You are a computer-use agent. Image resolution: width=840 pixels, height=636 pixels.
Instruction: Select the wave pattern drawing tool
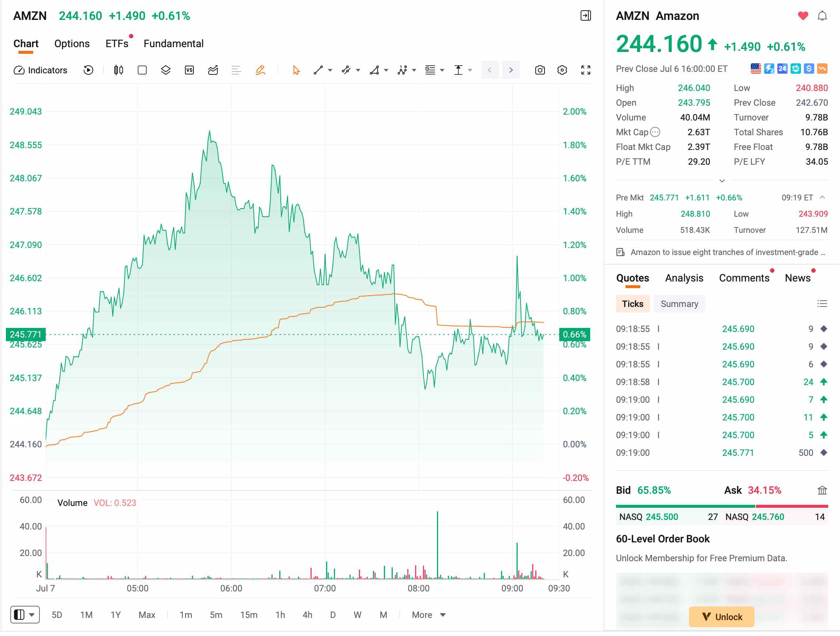(x=402, y=70)
